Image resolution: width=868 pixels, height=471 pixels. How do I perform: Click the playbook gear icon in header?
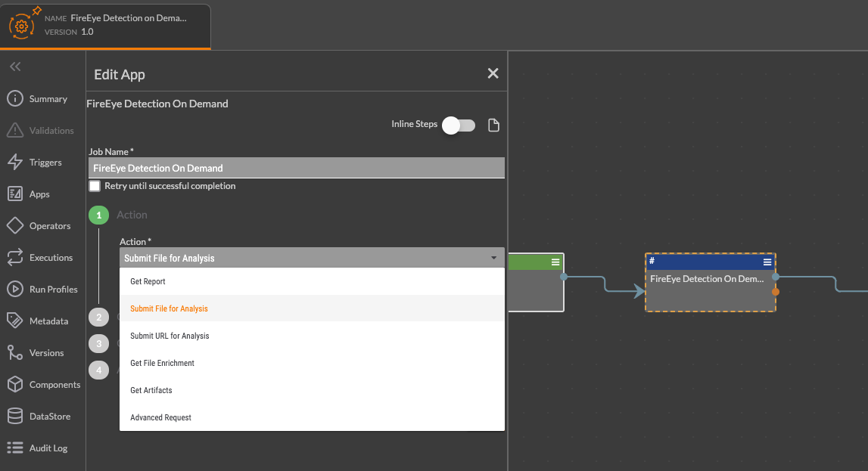tap(22, 26)
